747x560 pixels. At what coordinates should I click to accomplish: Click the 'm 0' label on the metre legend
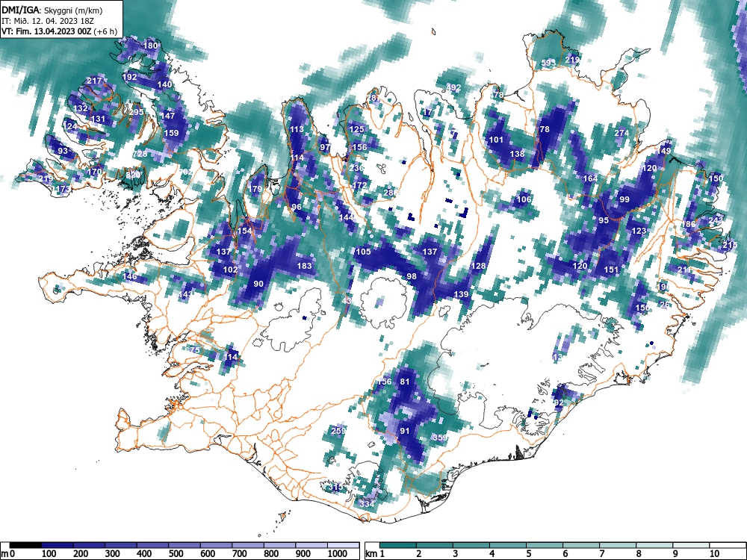pos(6,554)
